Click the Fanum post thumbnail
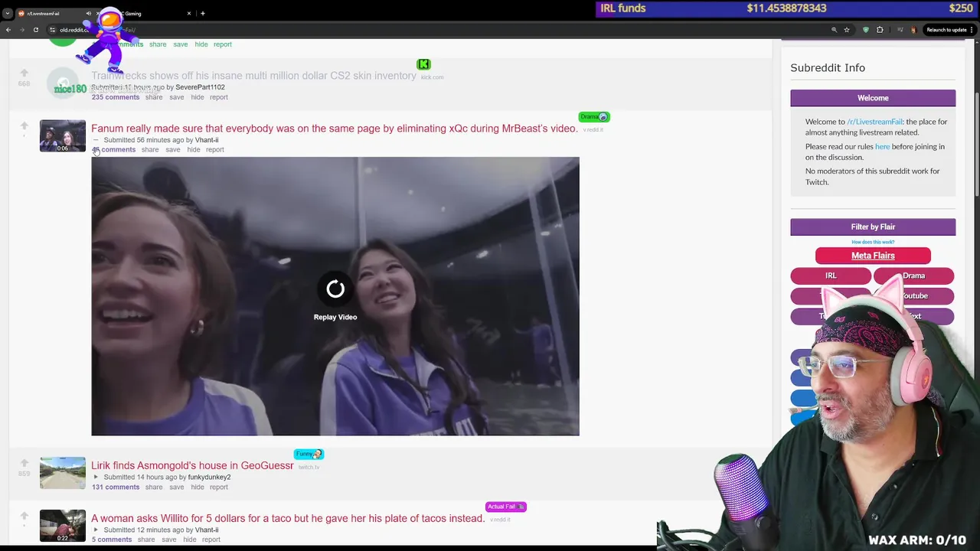 click(x=63, y=135)
